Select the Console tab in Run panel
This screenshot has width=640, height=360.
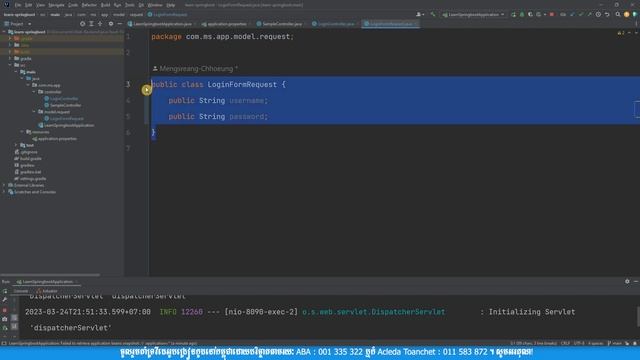20,291
